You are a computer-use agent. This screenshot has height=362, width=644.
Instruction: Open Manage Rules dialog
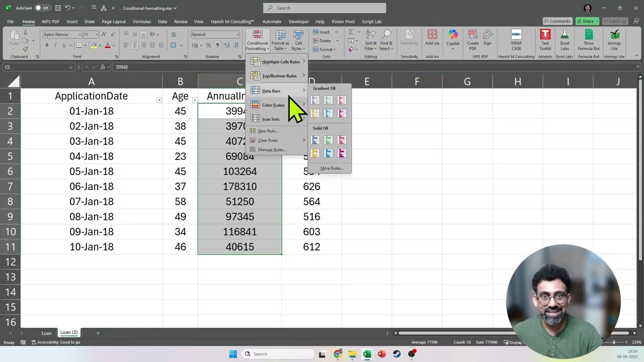278,150
